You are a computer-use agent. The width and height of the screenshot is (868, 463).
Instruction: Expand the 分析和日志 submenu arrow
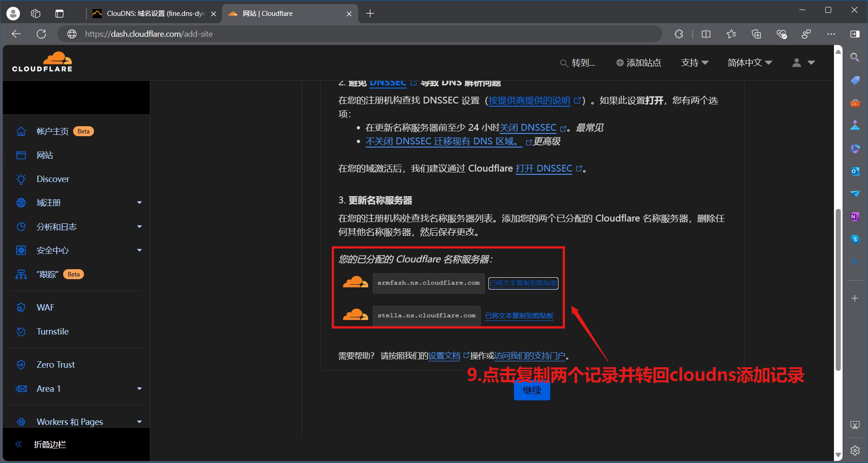139,227
